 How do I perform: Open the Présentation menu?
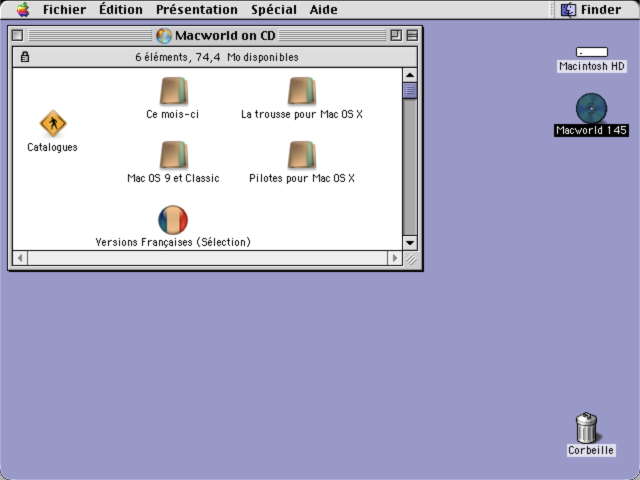[x=197, y=9]
